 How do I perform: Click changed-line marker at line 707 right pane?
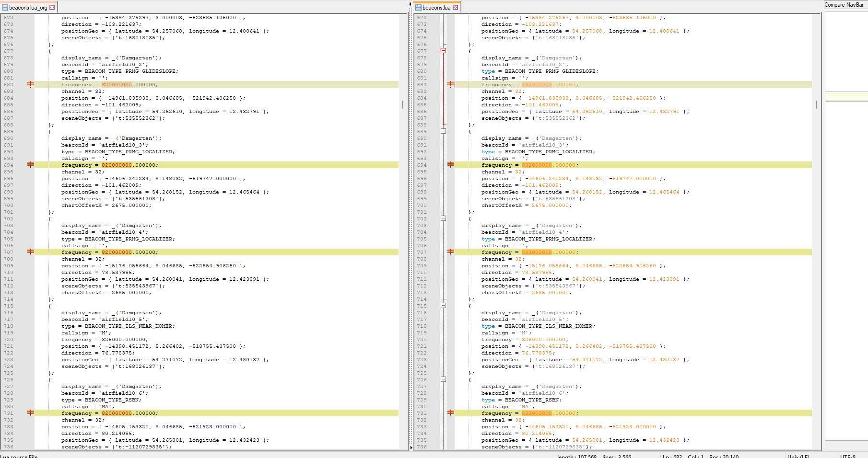[x=451, y=252]
